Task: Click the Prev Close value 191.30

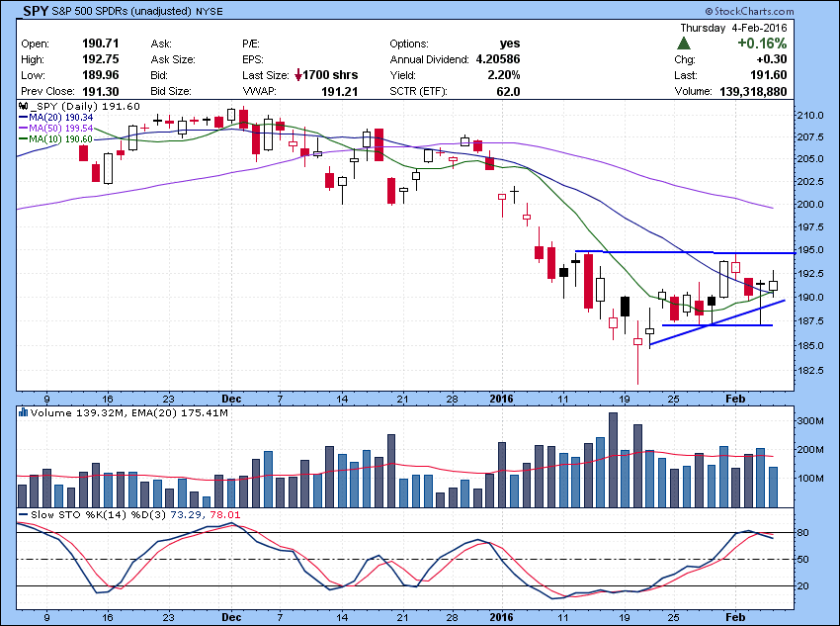Action: [x=101, y=91]
